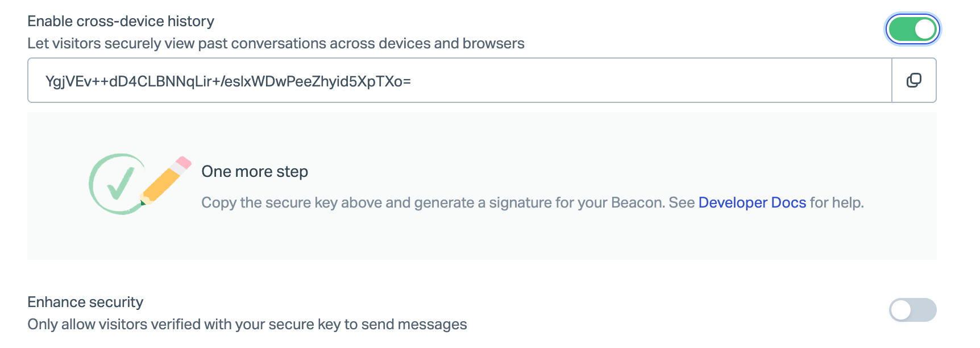This screenshot has width=980, height=348.
Task: Click the yellow pencil illustration
Action: (x=166, y=180)
